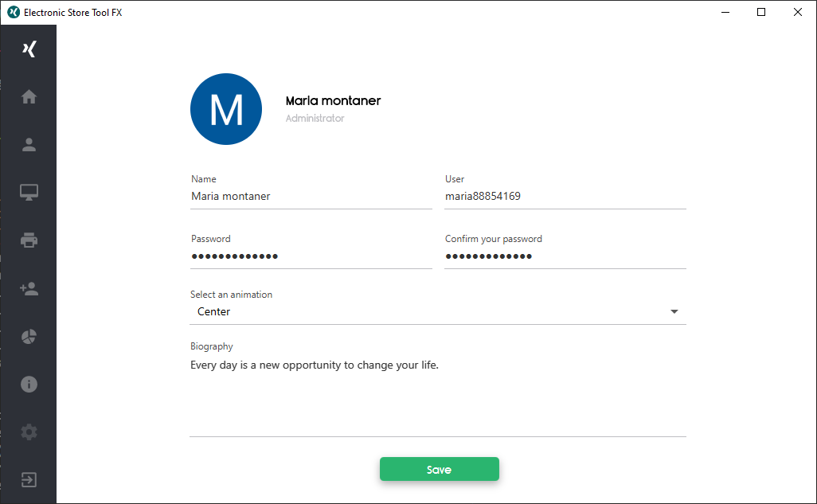Image resolution: width=817 pixels, height=504 pixels.
Task: Click the blue M profile avatar
Action: (x=226, y=109)
